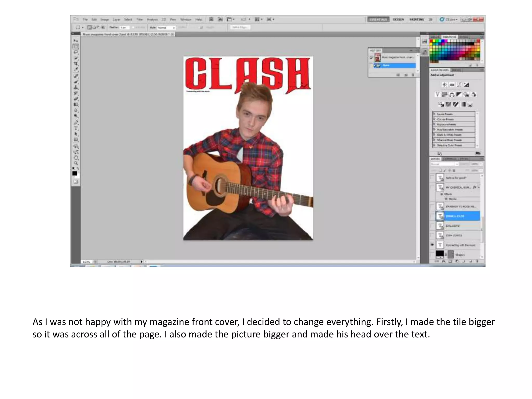Expand Black & White Presets
The height and width of the screenshot is (399, 532).
(x=434, y=135)
